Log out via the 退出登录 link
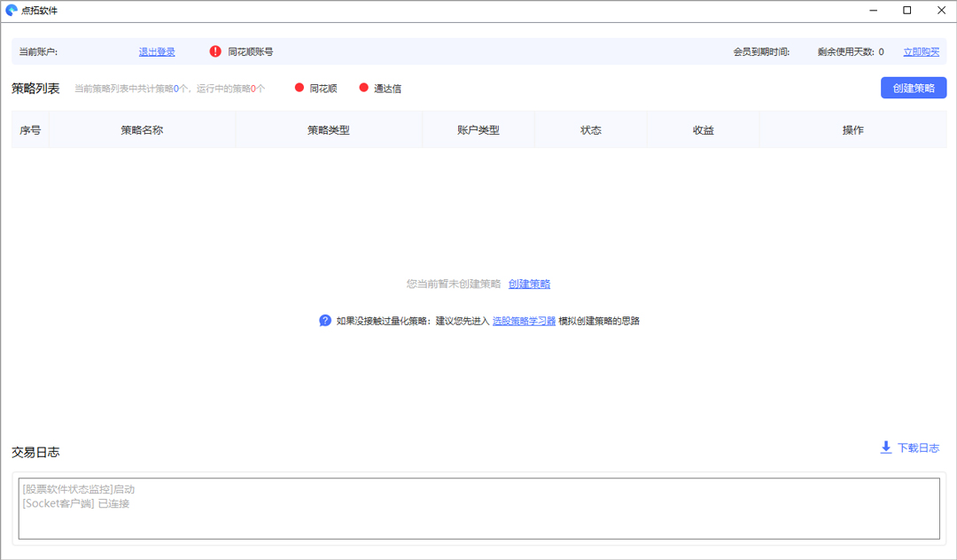 pyautogui.click(x=157, y=51)
